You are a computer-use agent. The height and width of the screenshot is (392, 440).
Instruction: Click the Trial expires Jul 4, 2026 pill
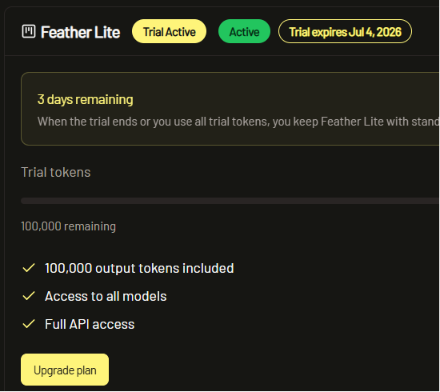(x=345, y=31)
